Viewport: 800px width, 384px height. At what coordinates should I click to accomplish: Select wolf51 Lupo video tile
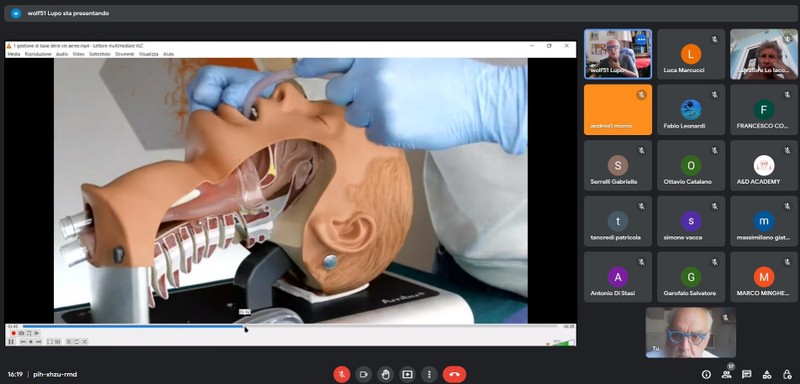[618, 54]
